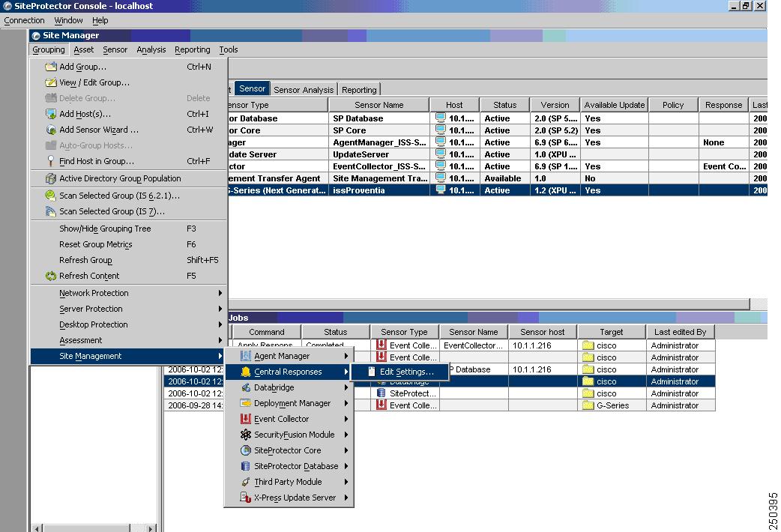This screenshot has width=781, height=532.
Task: Click the Find Host in Group icon
Action: coord(51,161)
